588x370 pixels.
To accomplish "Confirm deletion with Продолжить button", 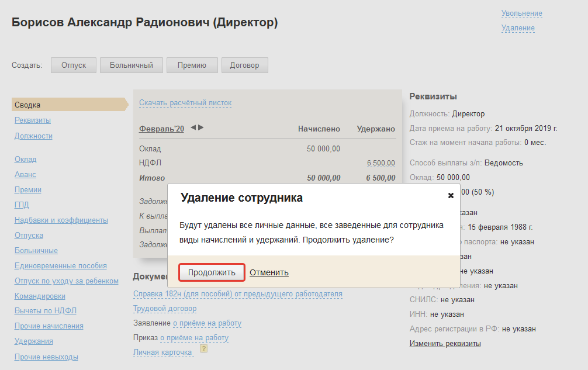I will pyautogui.click(x=212, y=272).
